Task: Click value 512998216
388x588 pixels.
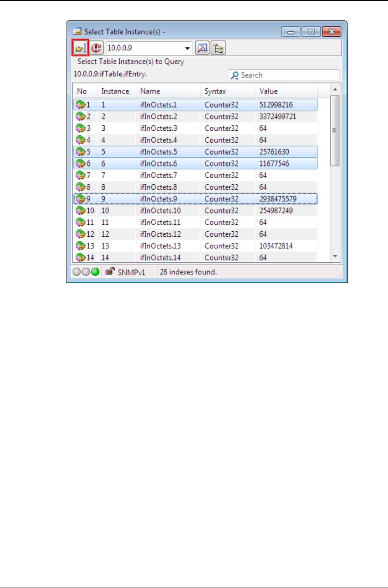Action: [x=276, y=105]
